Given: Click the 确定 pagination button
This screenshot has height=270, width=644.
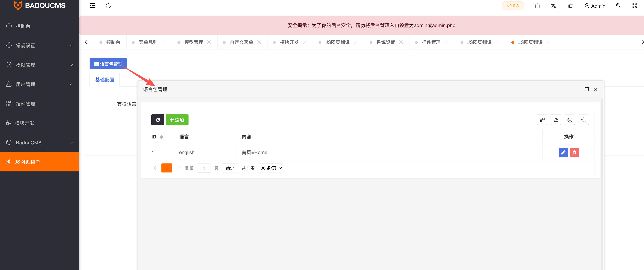Looking at the screenshot, I should tap(230, 168).
